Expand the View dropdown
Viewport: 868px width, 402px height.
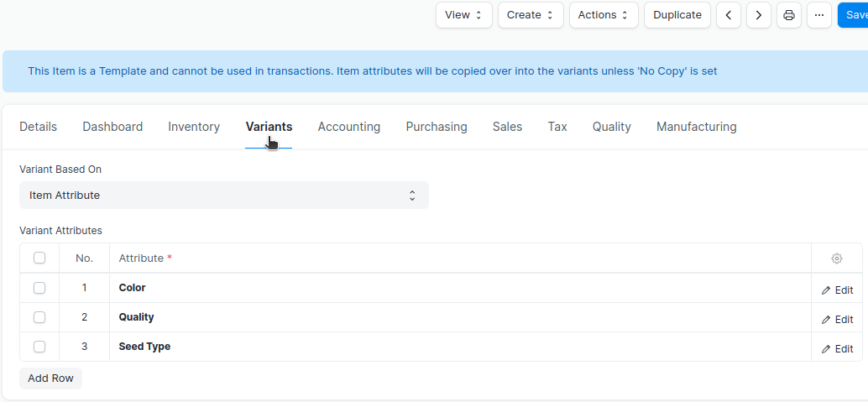point(463,15)
